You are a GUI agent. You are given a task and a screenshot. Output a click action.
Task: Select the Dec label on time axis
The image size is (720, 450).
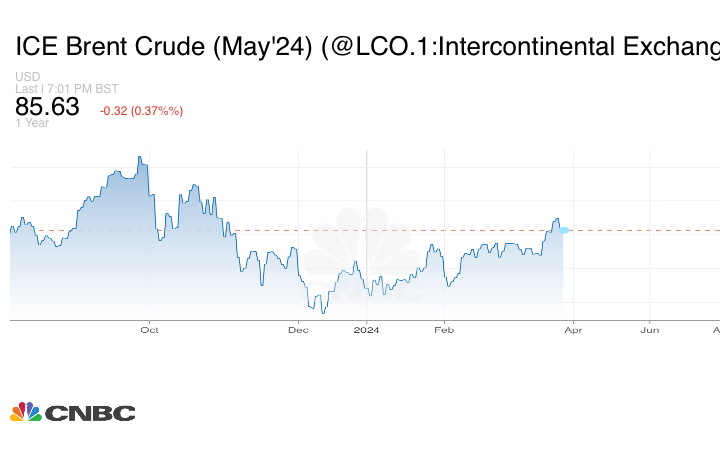[x=298, y=329]
